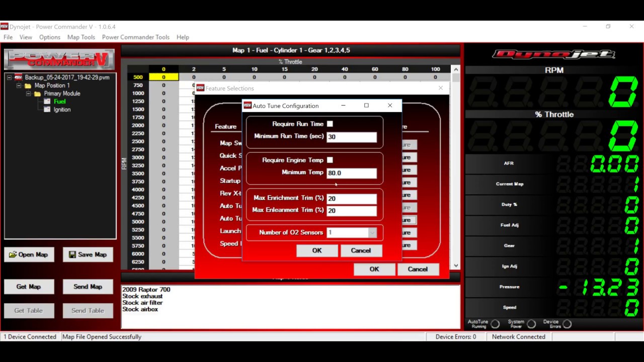
Task: Click OK in Feature Selections window
Action: click(x=374, y=269)
